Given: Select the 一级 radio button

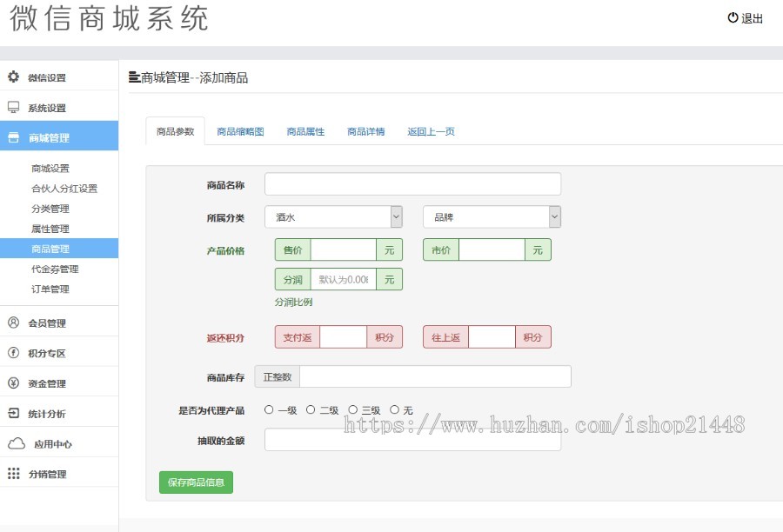Looking at the screenshot, I should tap(268, 408).
